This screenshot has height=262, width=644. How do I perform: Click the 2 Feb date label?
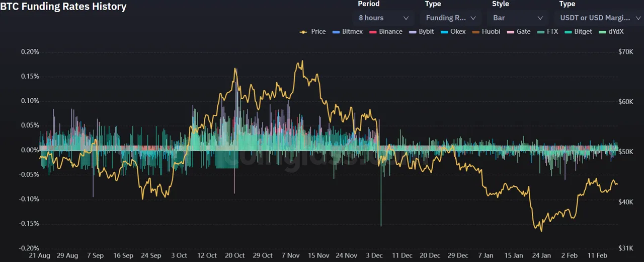569,256
